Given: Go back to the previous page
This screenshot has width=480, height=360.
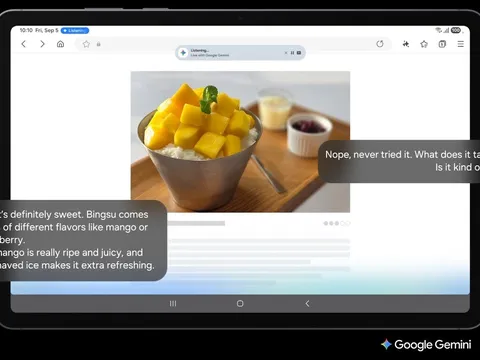Looking at the screenshot, I should point(23,44).
